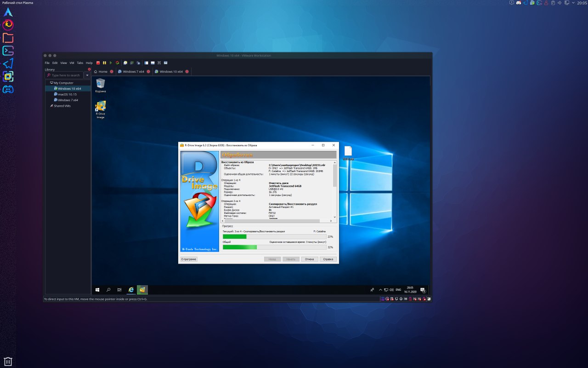Open the terminal (Konsole) icon in the dock

point(8,51)
